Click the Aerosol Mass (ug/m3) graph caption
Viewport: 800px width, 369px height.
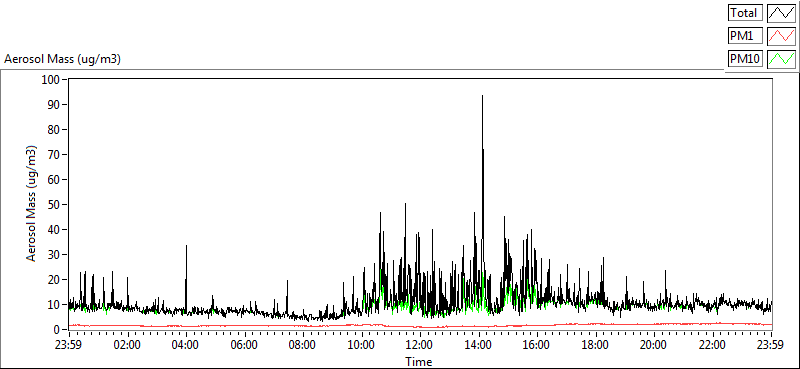click(x=62, y=59)
